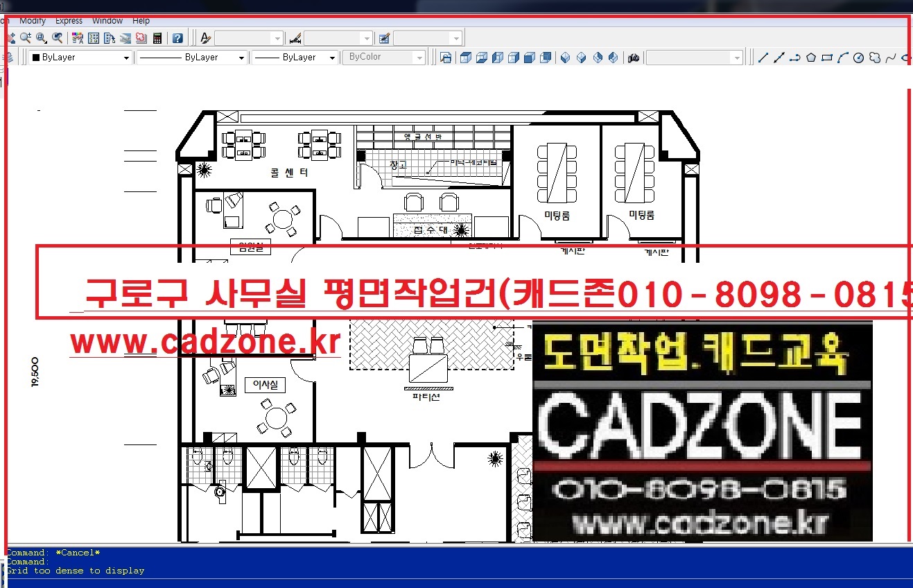Open the linetype ByLayer dropdown
Image resolution: width=913 pixels, height=588 pixels.
tap(191, 58)
